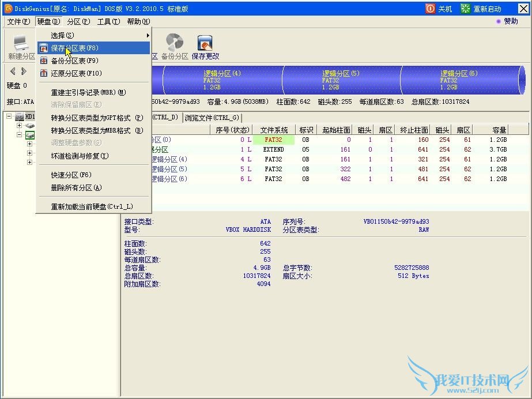Choose 删除所有分区 menu item

[x=93, y=187]
